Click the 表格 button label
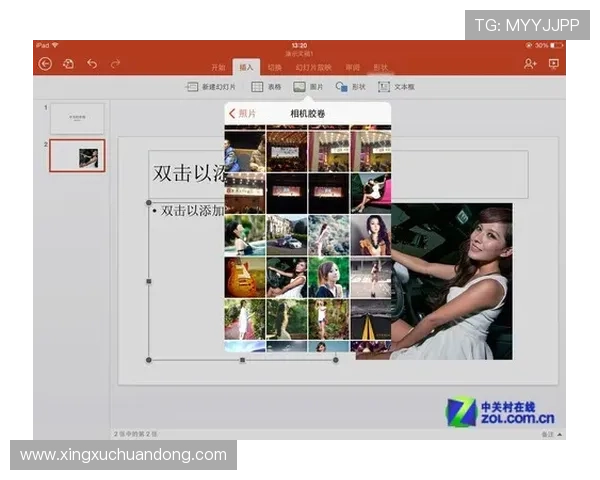 274,87
